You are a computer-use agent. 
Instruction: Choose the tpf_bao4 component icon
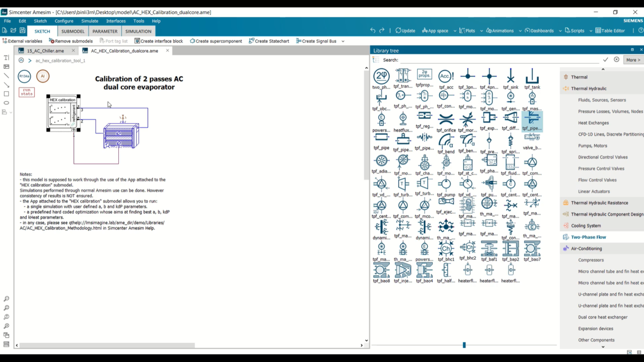(425, 270)
